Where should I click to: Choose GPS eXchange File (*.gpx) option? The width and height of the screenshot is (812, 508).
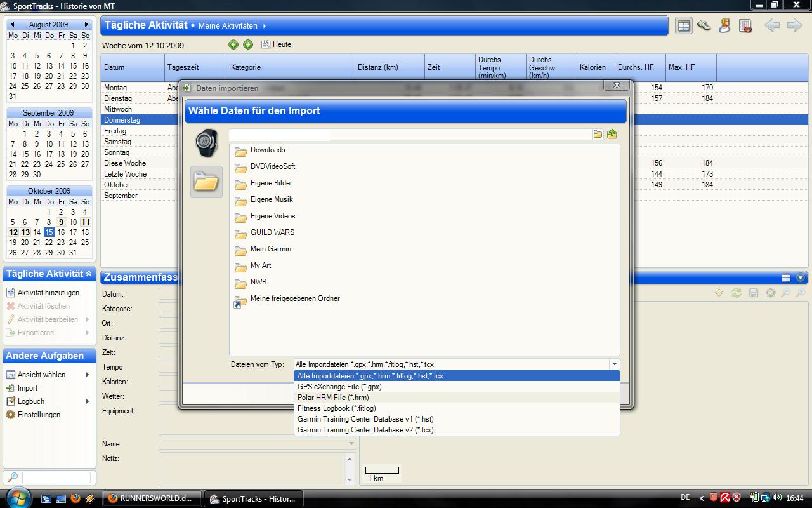[x=339, y=387]
